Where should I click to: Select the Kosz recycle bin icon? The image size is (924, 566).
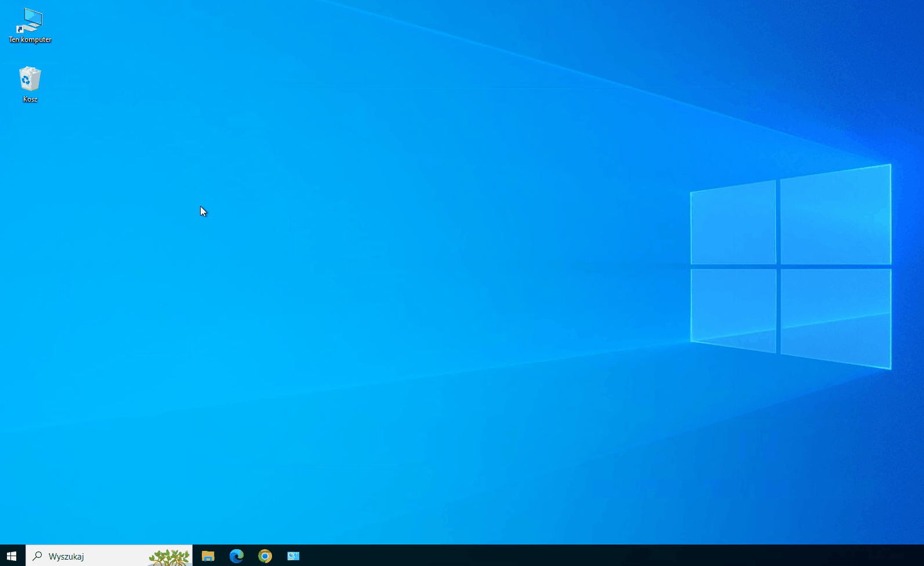click(x=30, y=85)
